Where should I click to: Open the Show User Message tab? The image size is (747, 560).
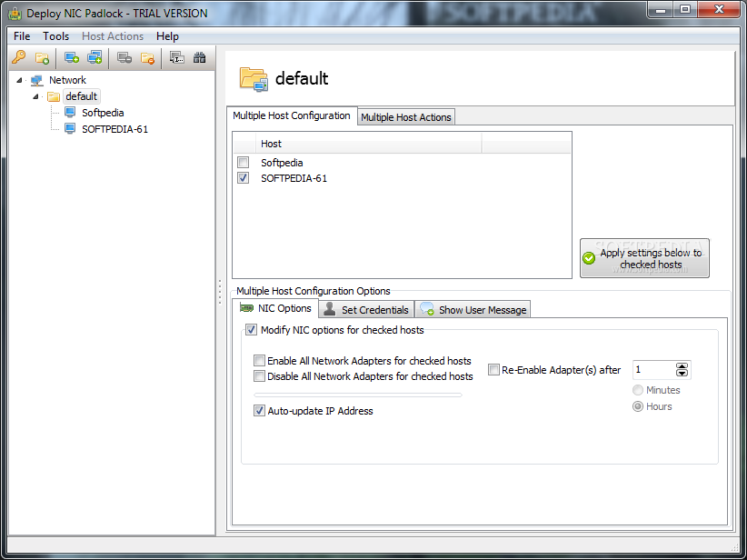point(473,310)
